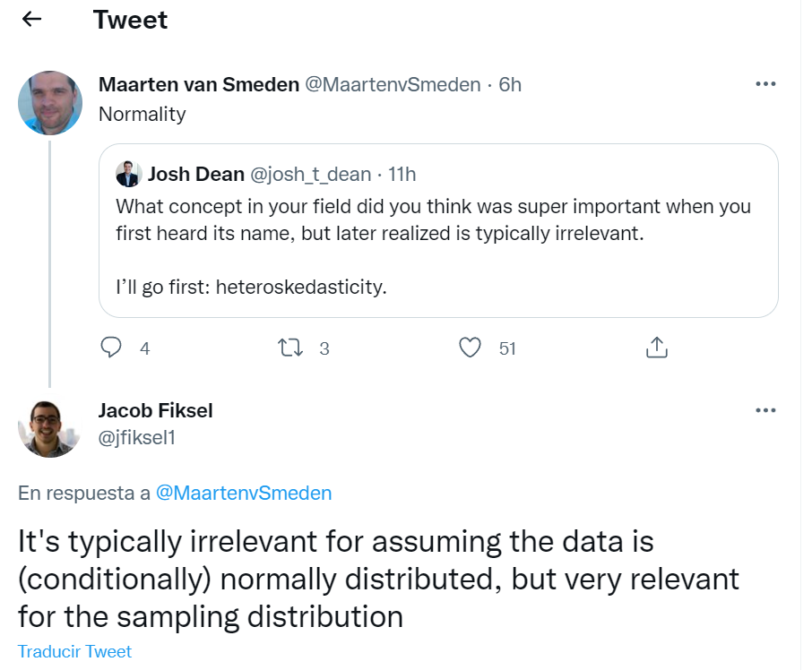The image size is (812, 670).
Task: Open more options for Jacob Fiksel's tweet
Action: coord(765,410)
